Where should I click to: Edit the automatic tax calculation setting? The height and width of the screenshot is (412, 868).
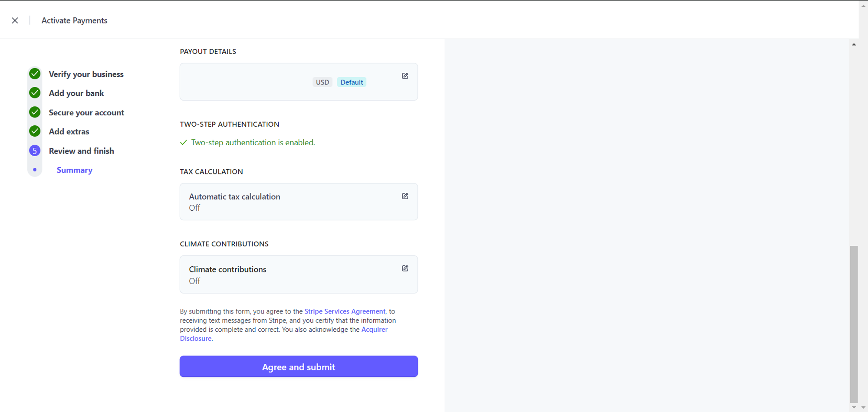tap(405, 196)
